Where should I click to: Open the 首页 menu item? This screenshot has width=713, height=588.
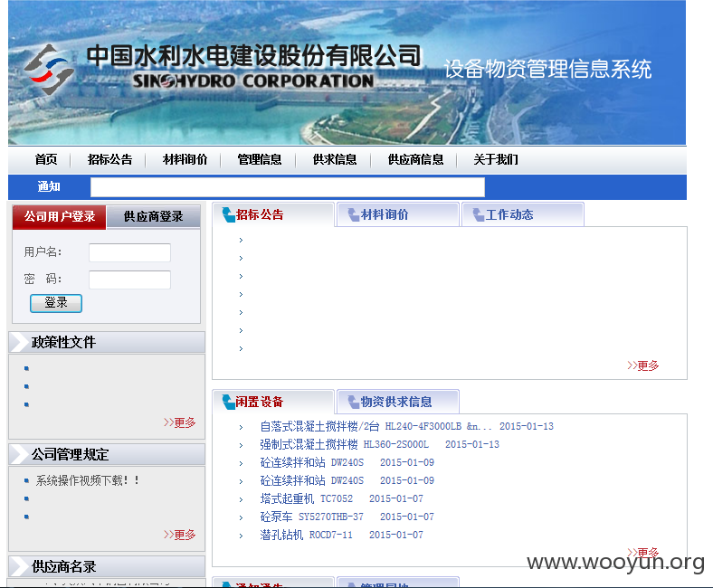coord(46,159)
